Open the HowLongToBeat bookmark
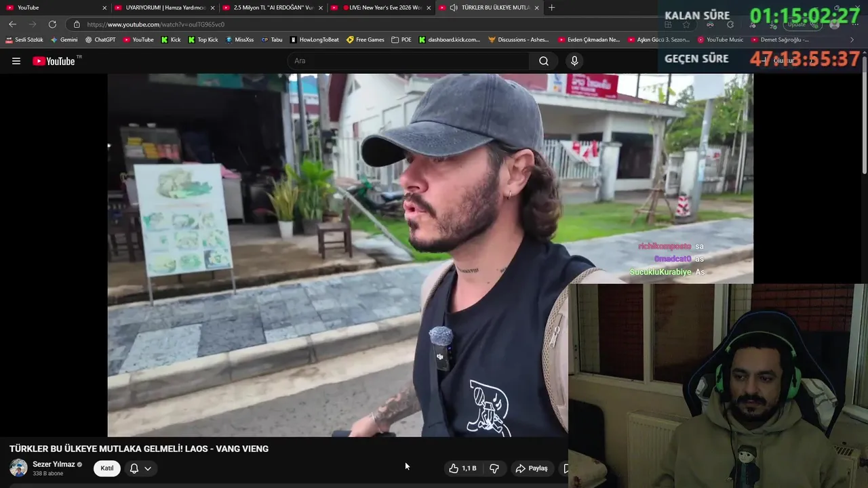 [x=314, y=40]
